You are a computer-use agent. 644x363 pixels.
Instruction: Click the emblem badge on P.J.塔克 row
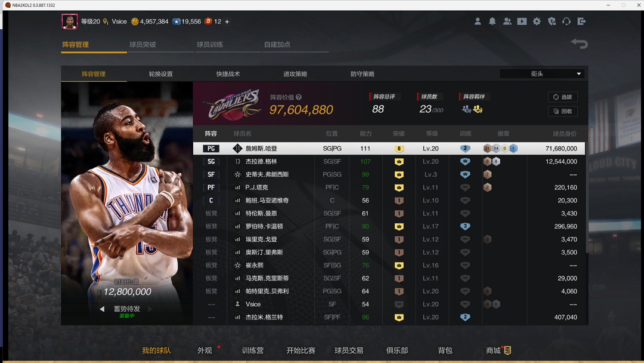click(487, 187)
